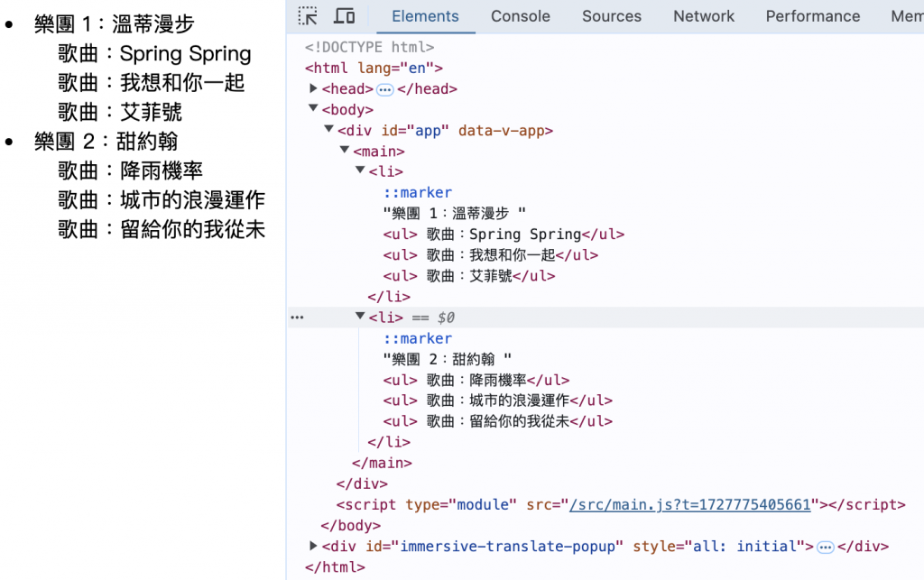Select the ::marker under the selected li

tap(417, 338)
